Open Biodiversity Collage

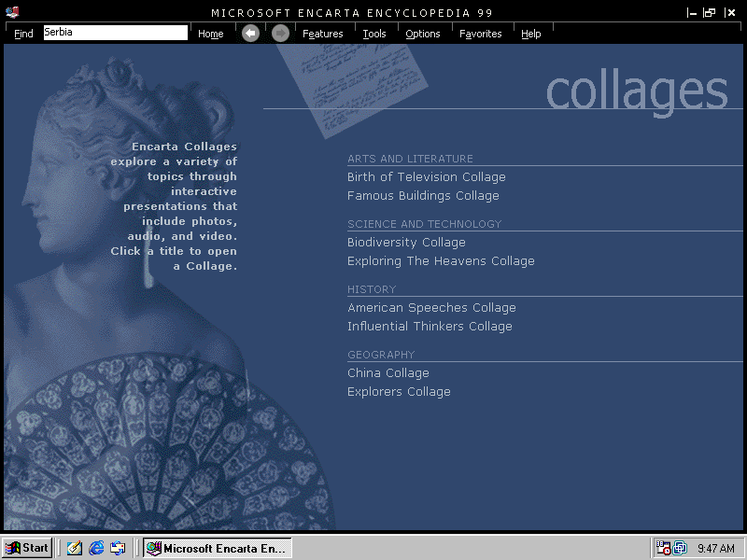[x=406, y=243]
